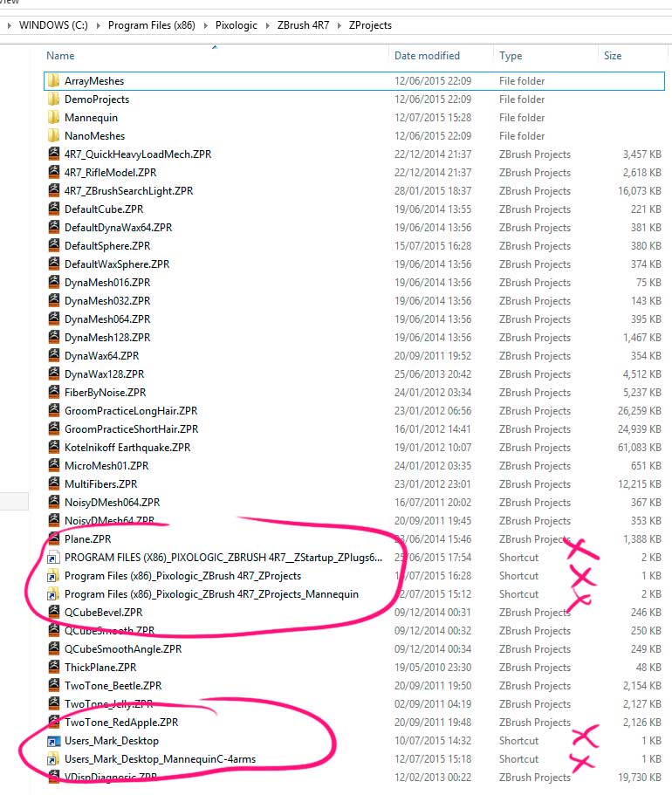Open the breadcrumb arrow after Program Files (x86)
672x795 pixels.
(205, 24)
